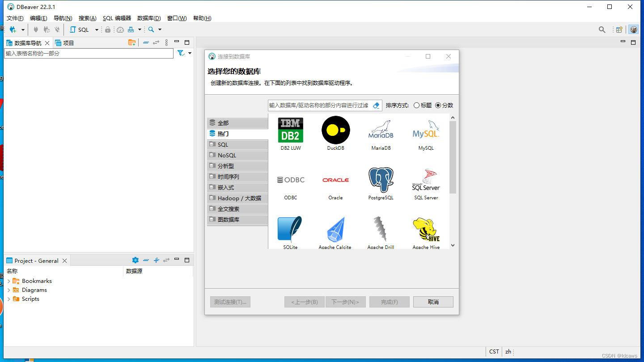Open the SQL editor button in toolbar

click(79, 29)
